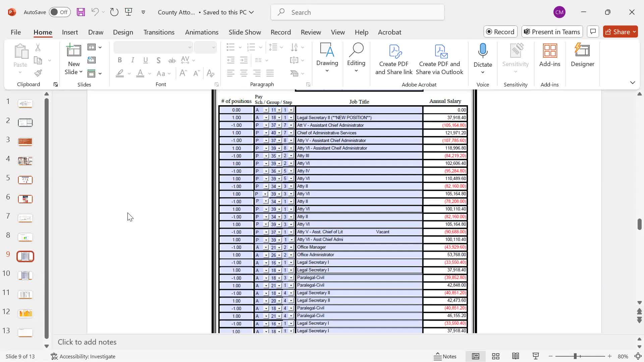644x362 pixels.
Task: Toggle the Notes pane
Action: 445,356
